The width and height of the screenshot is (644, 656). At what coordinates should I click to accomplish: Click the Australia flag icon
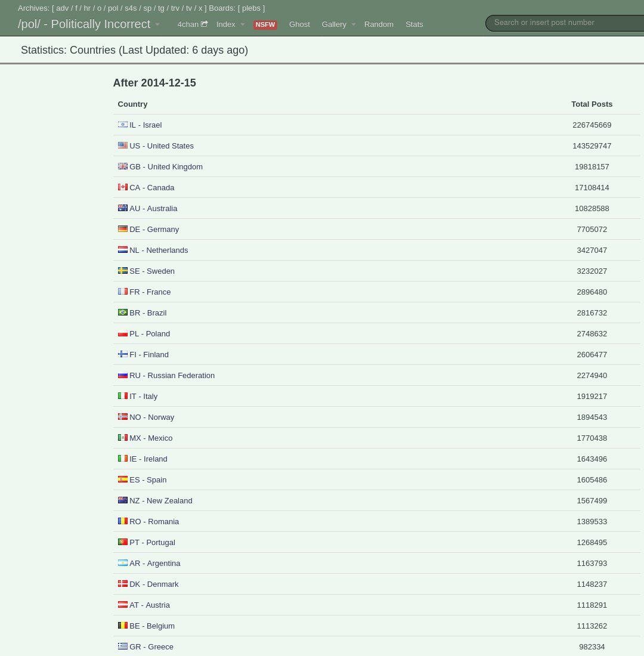coord(123,208)
